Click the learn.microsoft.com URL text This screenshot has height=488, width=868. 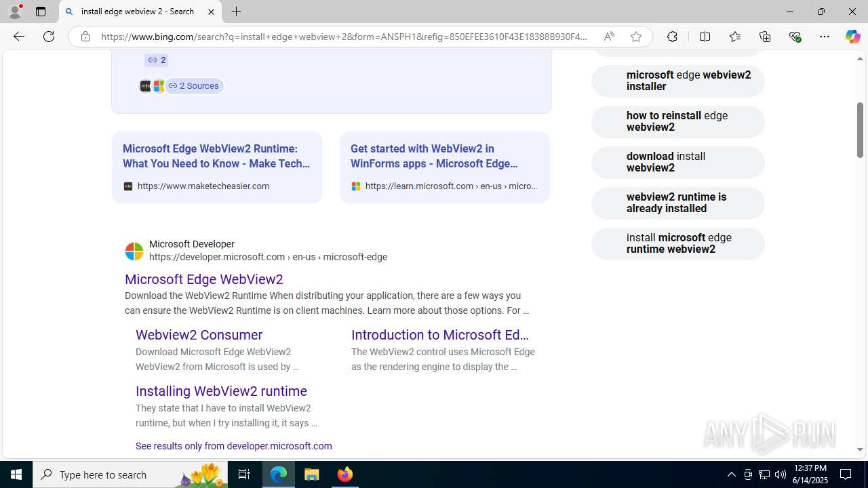(x=451, y=186)
